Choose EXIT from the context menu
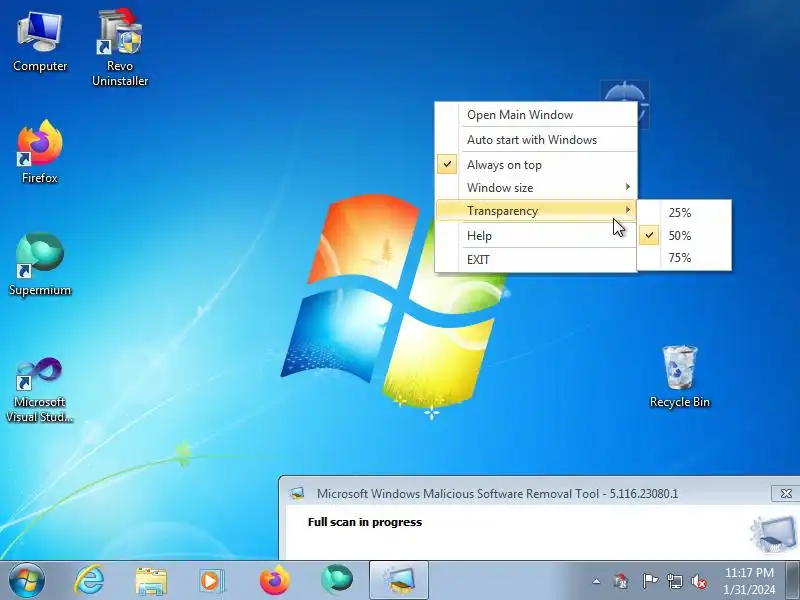The width and height of the screenshot is (800, 600). [x=536, y=260]
